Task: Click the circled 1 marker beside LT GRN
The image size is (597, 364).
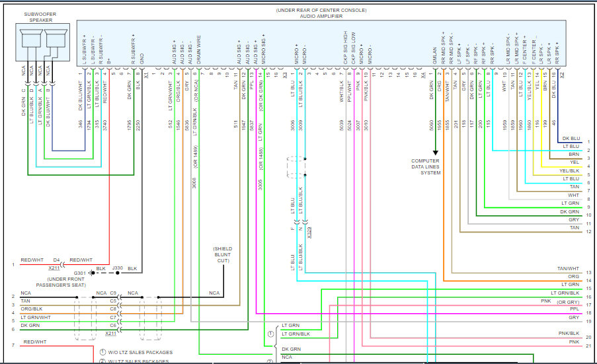Action: (270, 334)
